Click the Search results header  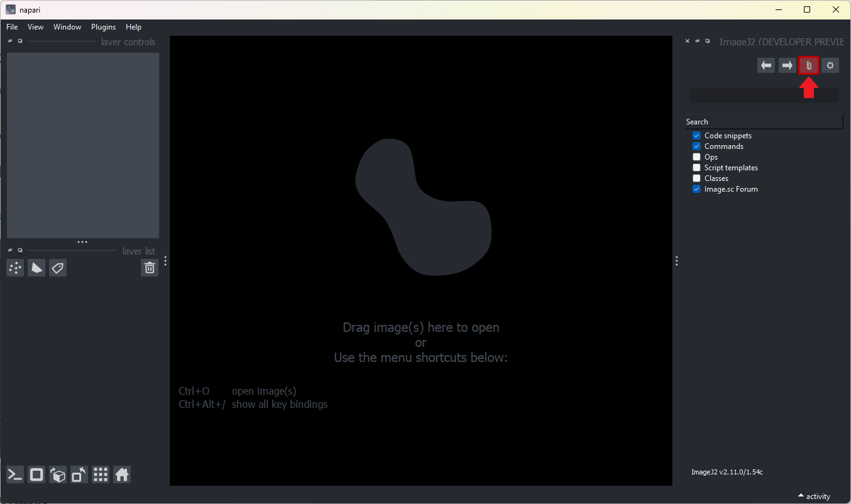click(764, 122)
